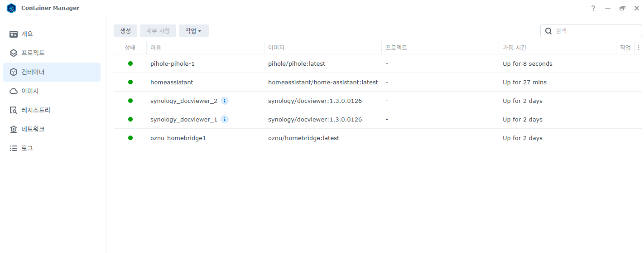Screen dimensions: 644x253
Task: Click info icon next to synology_docviewer_1
Action: [225, 119]
